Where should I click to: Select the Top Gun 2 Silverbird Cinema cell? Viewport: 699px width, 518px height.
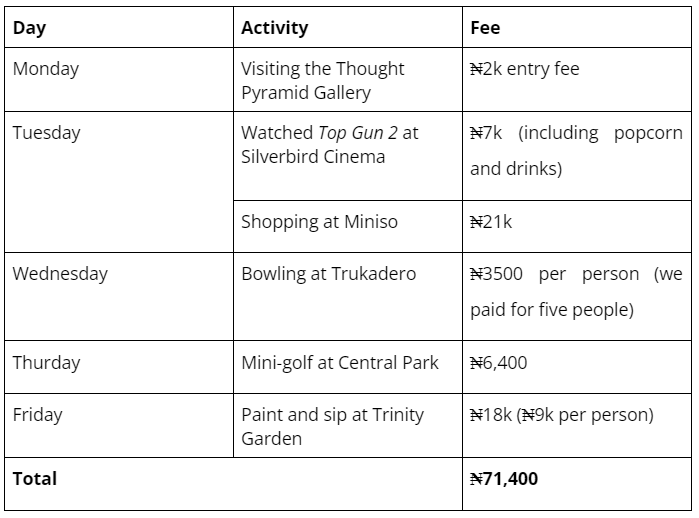pos(329,145)
